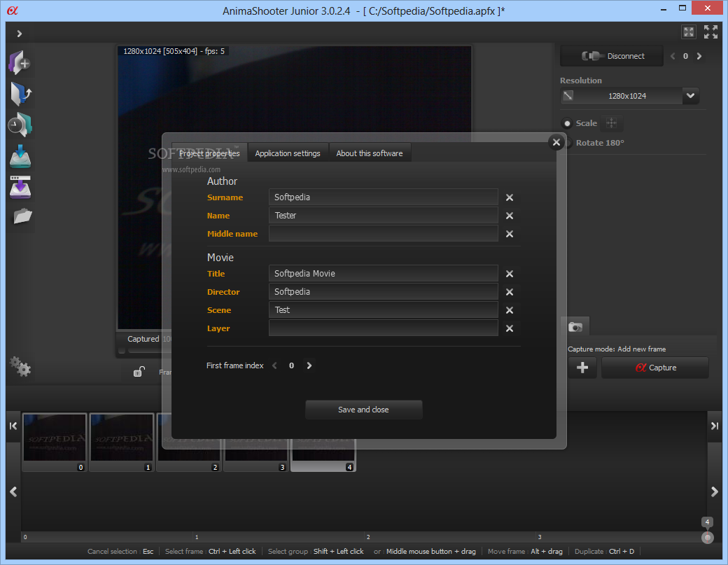Clear the Middle name field with X
This screenshot has width=728, height=565.
pos(510,234)
